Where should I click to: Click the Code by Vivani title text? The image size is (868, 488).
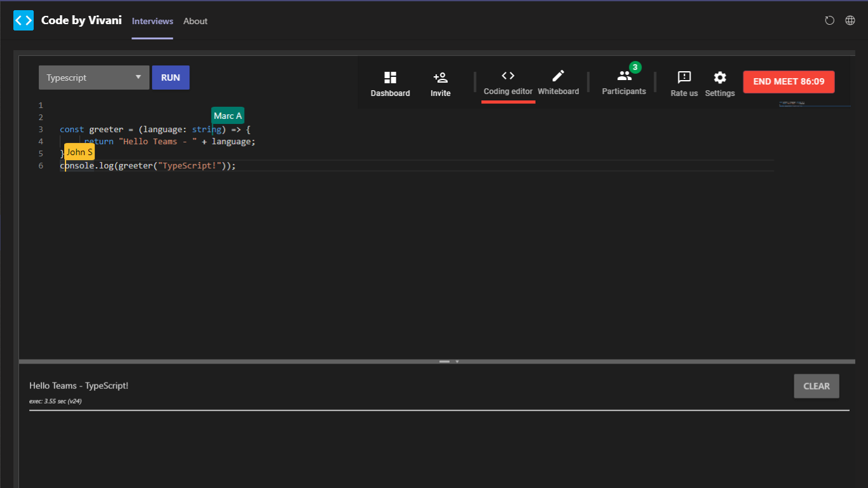click(81, 20)
